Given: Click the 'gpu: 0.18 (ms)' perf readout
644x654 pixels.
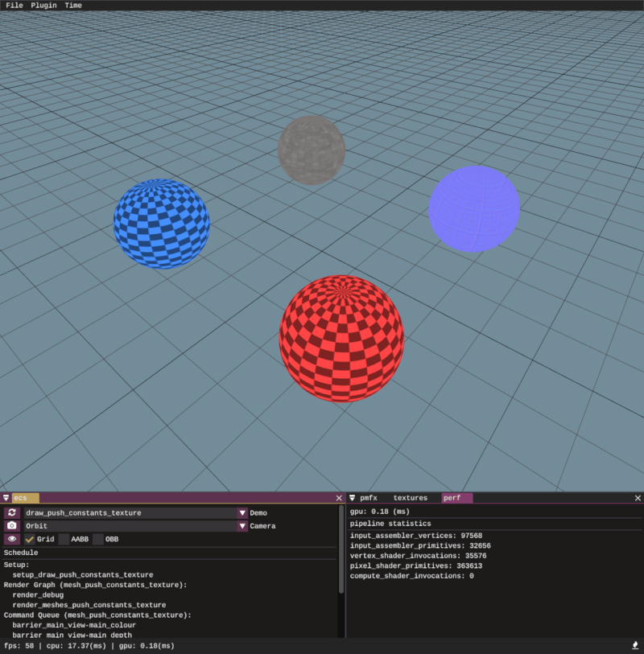Looking at the screenshot, I should coord(380,512).
